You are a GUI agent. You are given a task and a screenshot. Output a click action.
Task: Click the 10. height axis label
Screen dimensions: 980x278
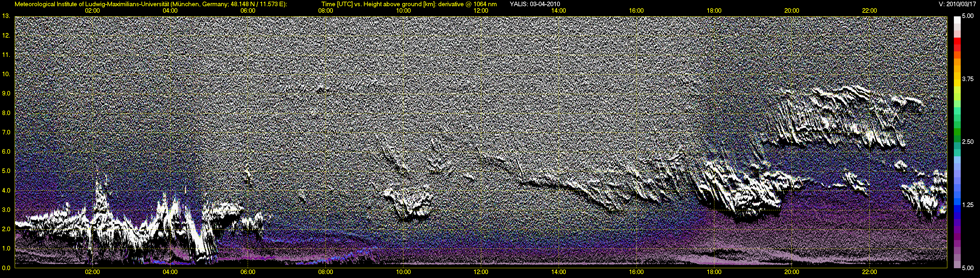(6, 74)
